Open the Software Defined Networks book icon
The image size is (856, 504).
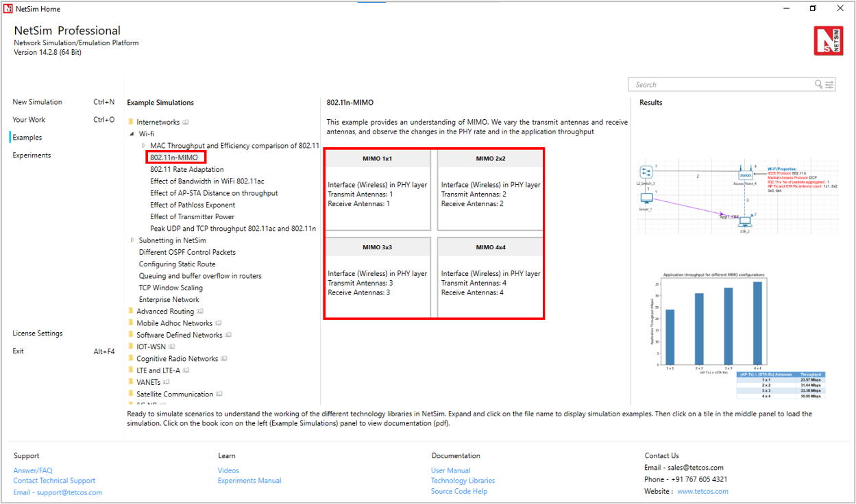pos(228,335)
